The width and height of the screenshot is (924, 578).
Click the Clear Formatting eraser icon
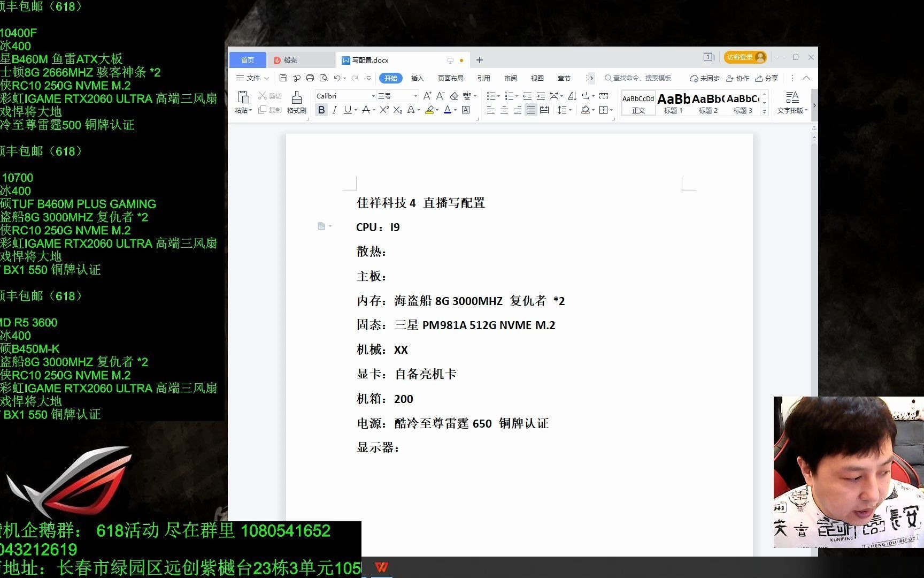coord(454,96)
